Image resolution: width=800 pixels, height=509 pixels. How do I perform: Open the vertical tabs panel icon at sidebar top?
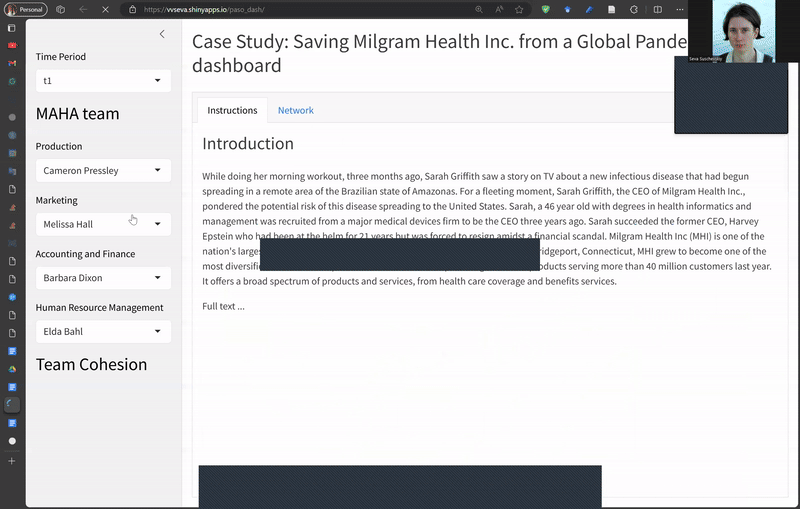[12, 28]
